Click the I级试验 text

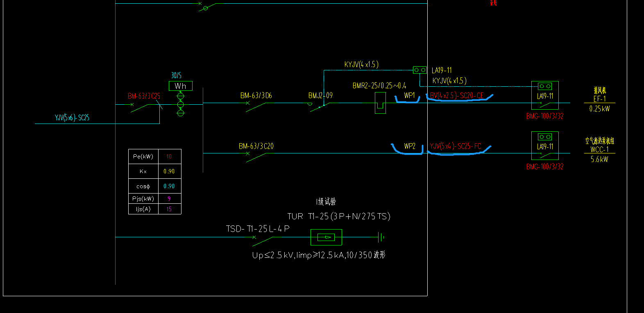326,201
